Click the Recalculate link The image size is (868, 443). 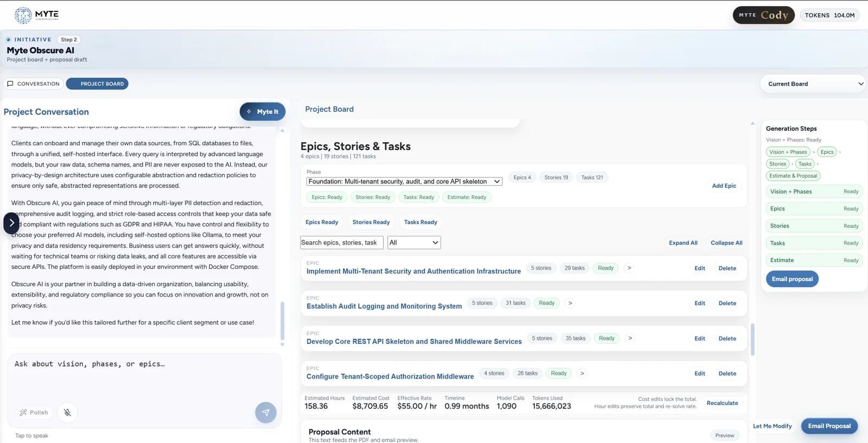[722, 403]
